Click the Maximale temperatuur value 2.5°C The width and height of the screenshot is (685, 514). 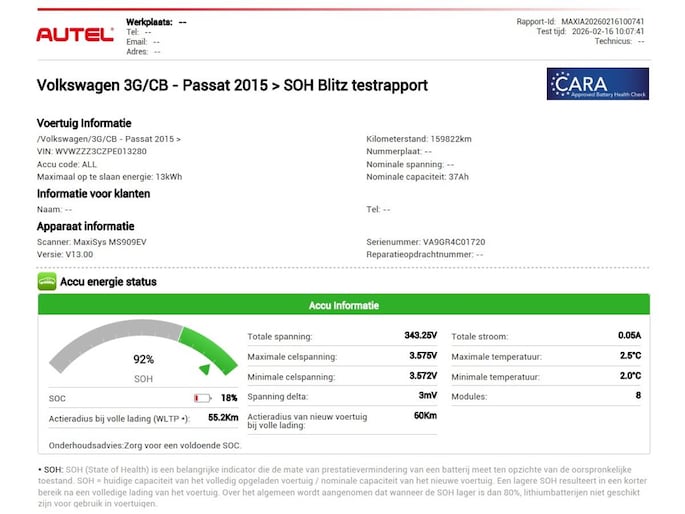[629, 356]
